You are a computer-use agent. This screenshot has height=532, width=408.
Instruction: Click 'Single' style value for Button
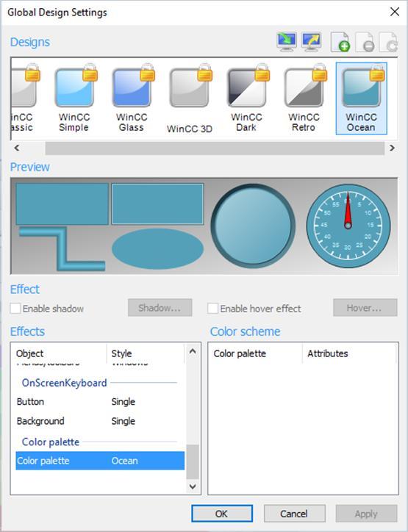click(124, 402)
